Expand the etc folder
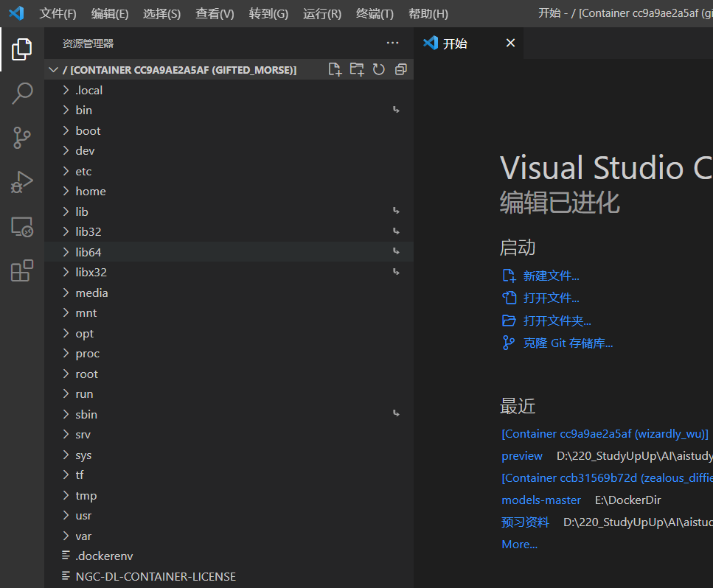This screenshot has height=588, width=713. 66,171
